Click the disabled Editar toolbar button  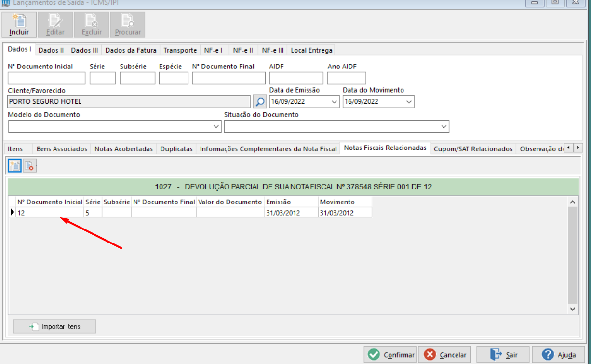point(55,25)
